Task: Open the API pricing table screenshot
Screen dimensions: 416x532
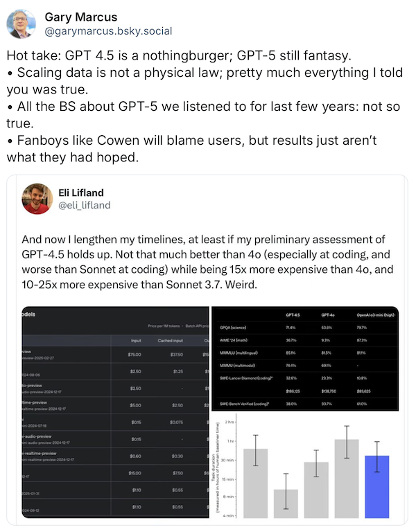Action: pos(116,412)
